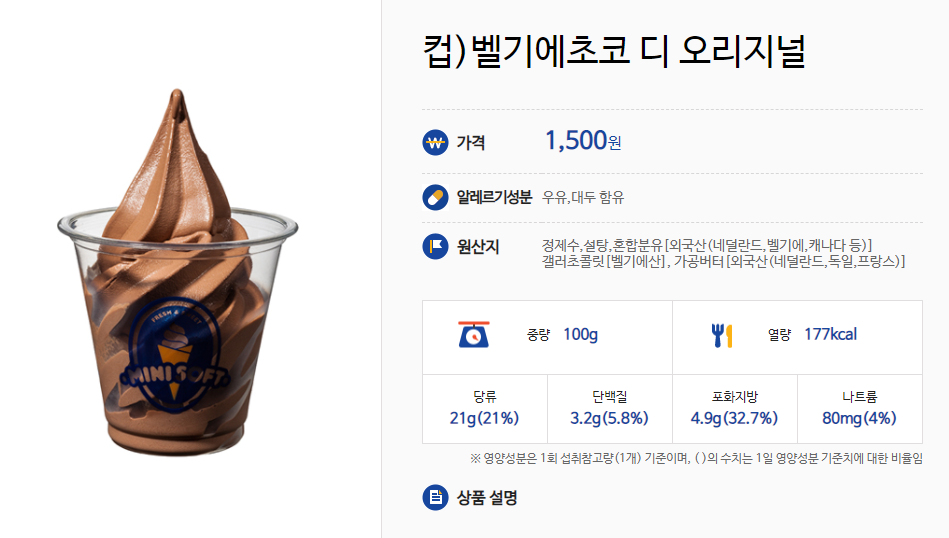The height and width of the screenshot is (538, 949).
Task: Click the Mini Soft logo on cup
Action: (x=174, y=356)
